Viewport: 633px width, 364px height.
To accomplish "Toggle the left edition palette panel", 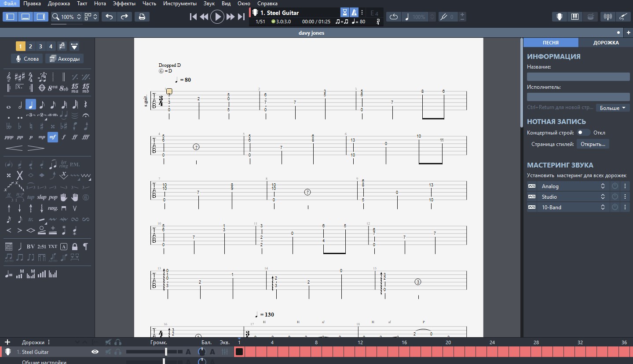I will 10,17.
